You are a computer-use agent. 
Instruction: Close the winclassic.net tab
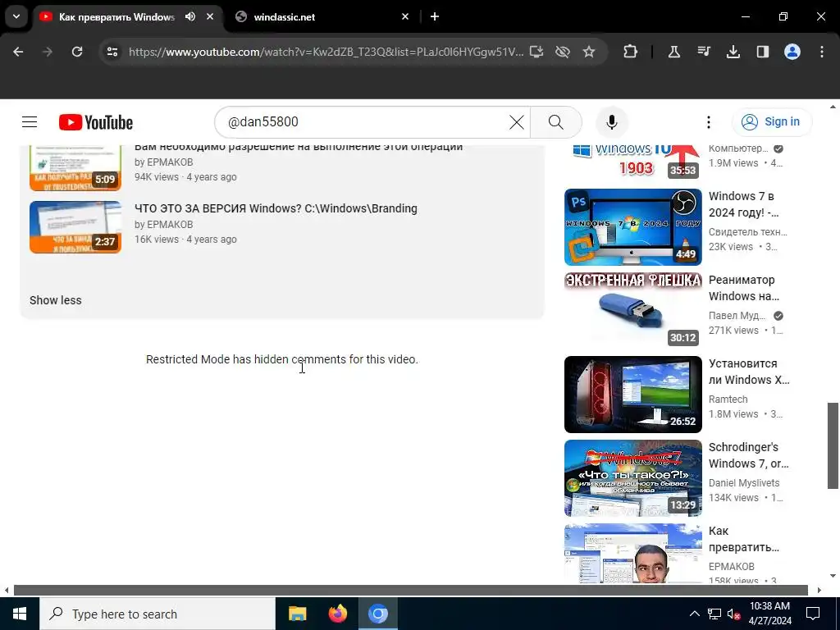tap(405, 16)
